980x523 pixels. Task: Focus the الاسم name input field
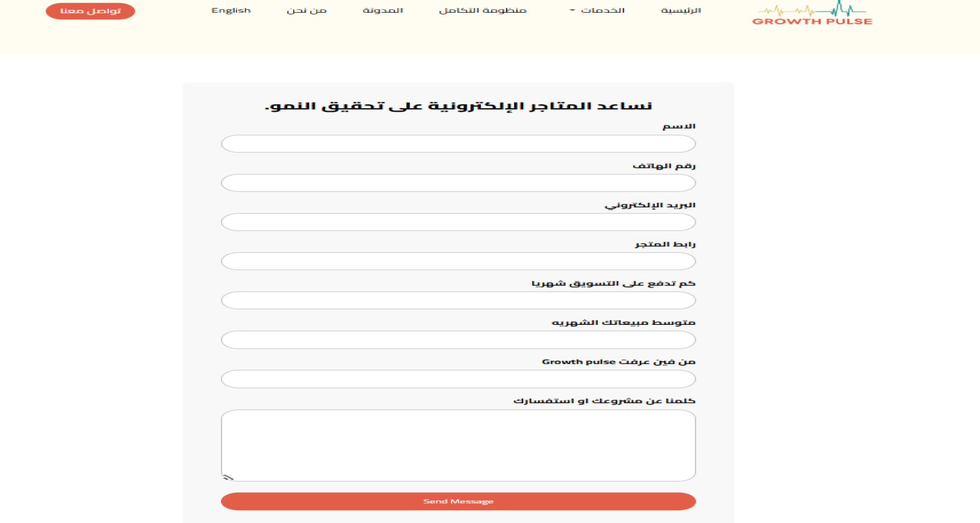(x=458, y=144)
